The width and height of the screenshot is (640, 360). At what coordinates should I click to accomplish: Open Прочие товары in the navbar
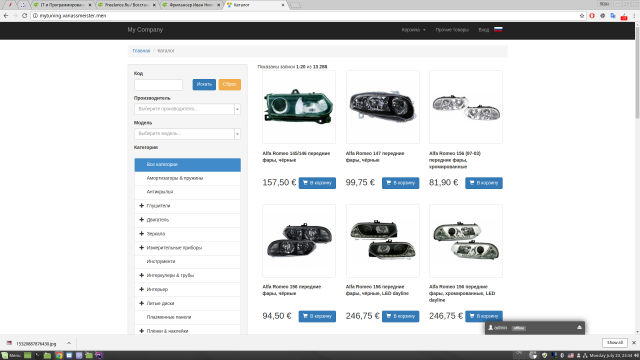coord(452,30)
